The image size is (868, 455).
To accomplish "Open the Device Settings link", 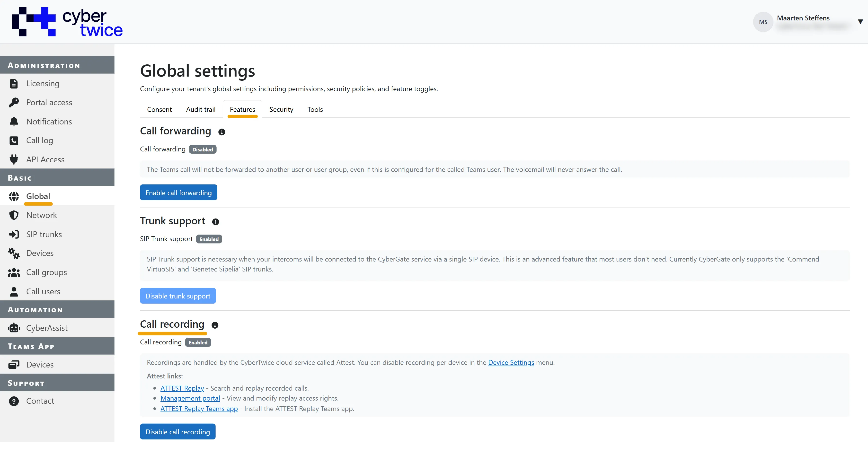I will click(511, 363).
